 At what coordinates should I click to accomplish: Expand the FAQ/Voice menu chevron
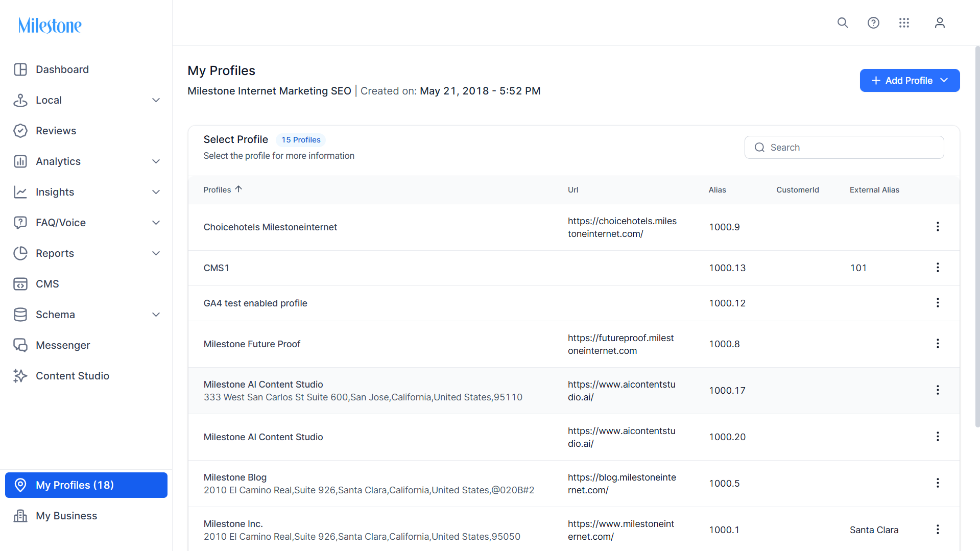coord(156,223)
